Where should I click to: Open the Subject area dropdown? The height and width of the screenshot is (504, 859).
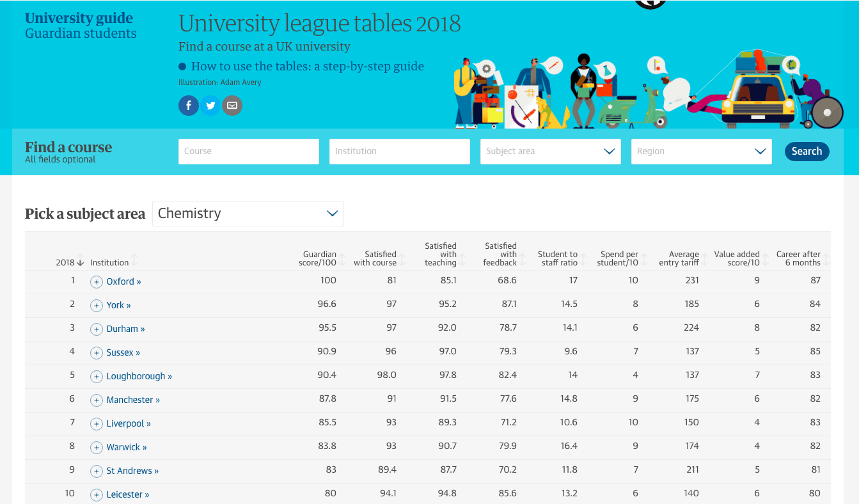tap(551, 152)
